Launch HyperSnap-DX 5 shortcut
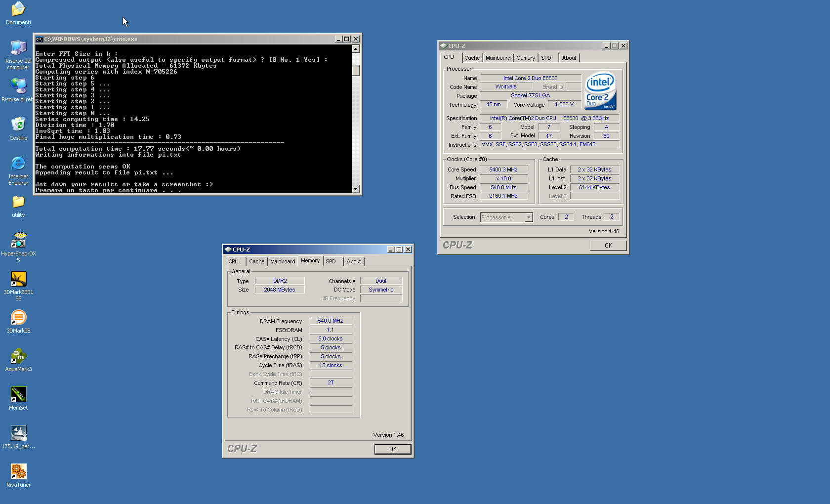Image resolution: width=830 pixels, height=504 pixels. [18, 240]
